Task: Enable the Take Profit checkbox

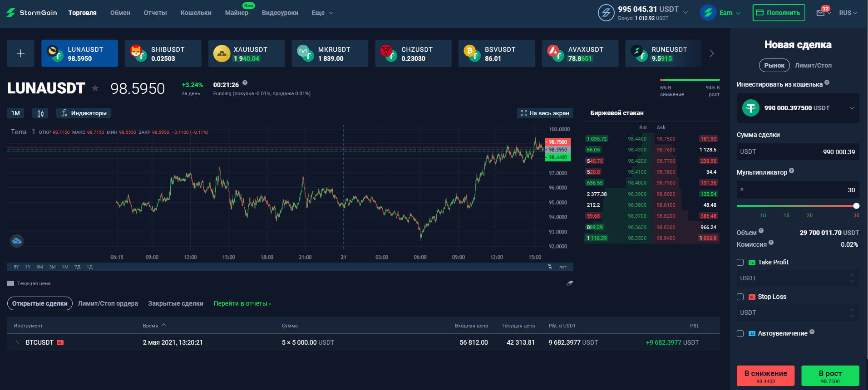Action: coord(740,262)
